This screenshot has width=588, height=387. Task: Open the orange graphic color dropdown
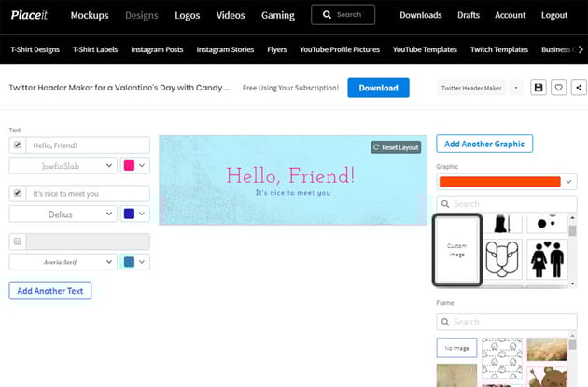point(507,182)
